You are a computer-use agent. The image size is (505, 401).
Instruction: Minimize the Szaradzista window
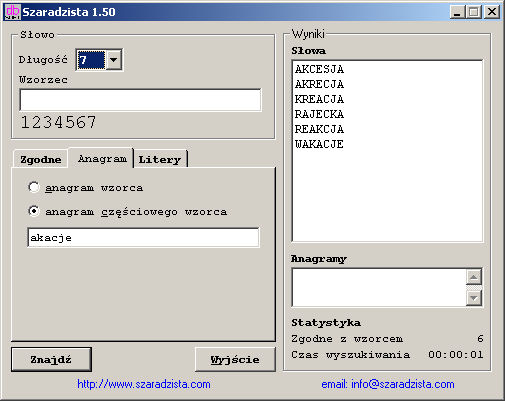(457, 12)
